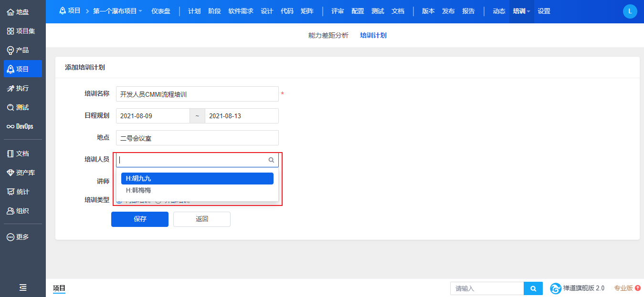Screen dimensions: 644x297
Task: Click the 专业版 link in footer
Action: [623, 288]
